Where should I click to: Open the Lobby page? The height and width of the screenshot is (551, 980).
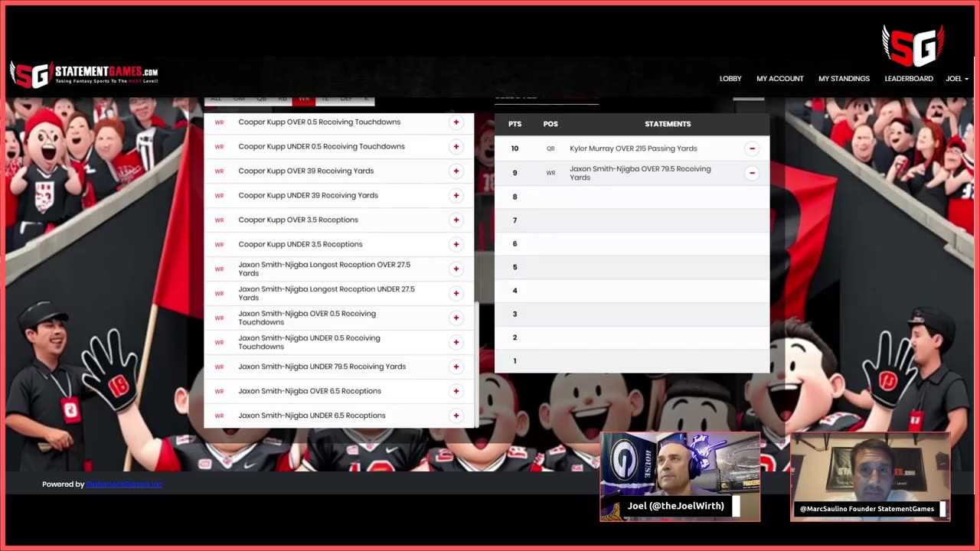coord(730,79)
